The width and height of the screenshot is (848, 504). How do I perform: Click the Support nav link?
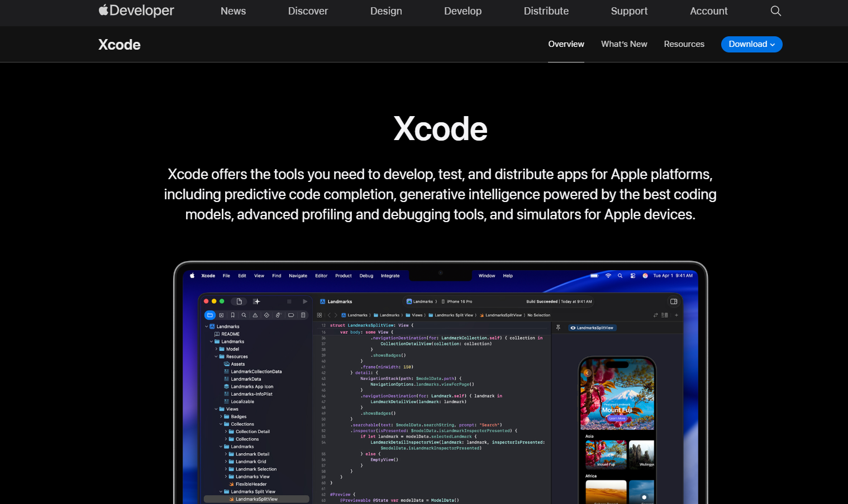click(x=629, y=11)
